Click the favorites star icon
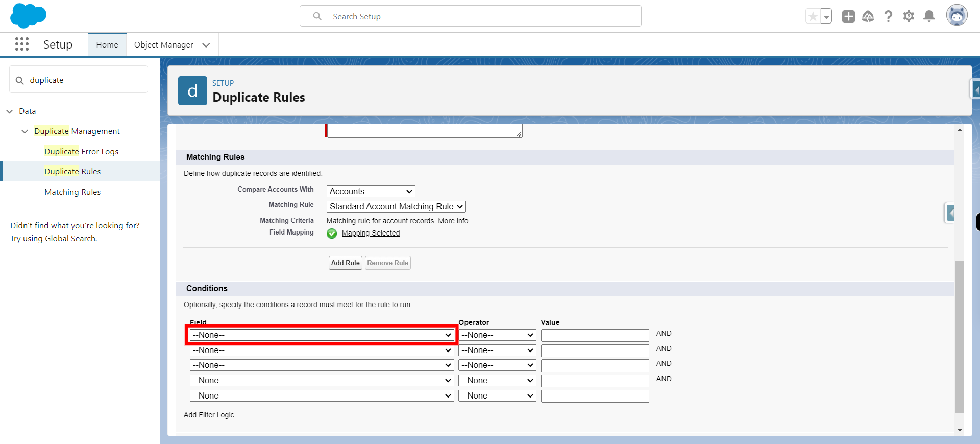 tap(813, 16)
